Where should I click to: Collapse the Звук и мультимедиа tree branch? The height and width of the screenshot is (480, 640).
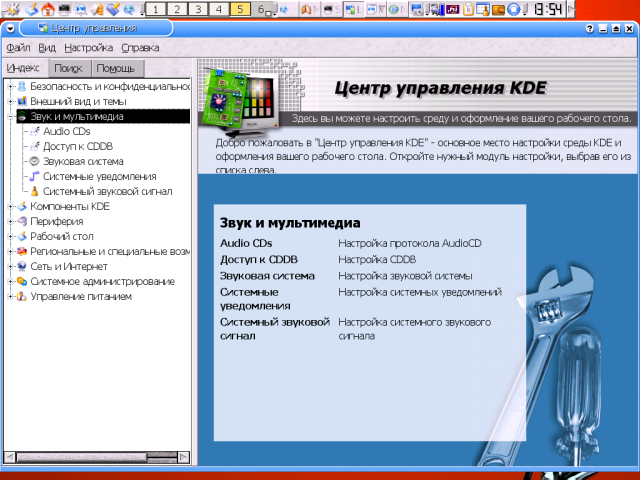click(x=9, y=116)
